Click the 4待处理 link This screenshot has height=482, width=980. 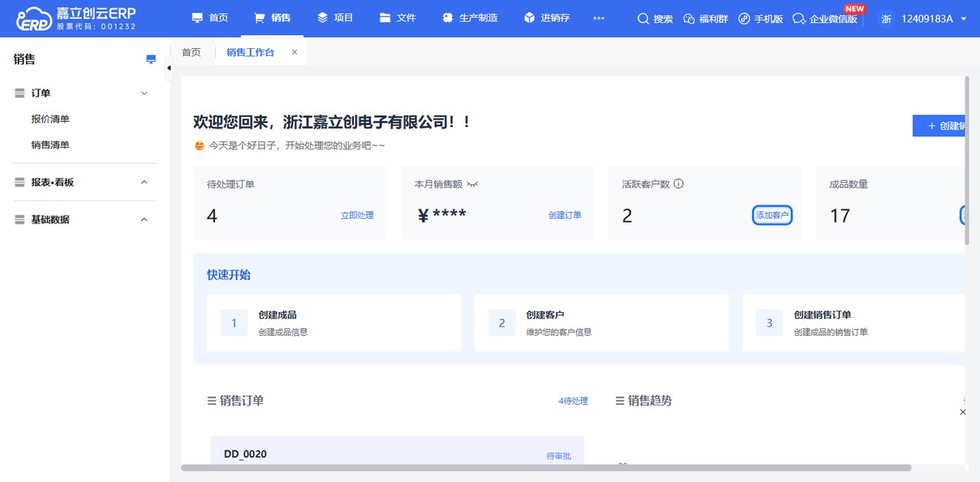(x=573, y=401)
